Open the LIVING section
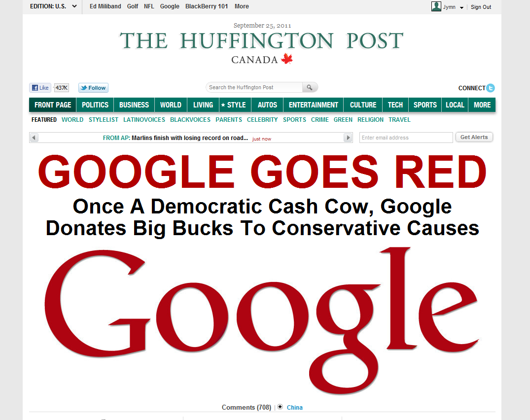Screen dimensions: 530x420 pos(203,105)
